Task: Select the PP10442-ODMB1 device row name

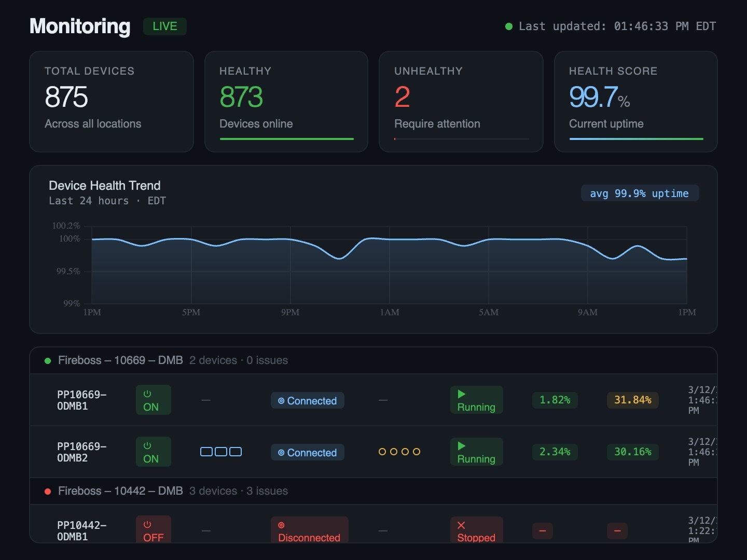Action: pos(81,531)
